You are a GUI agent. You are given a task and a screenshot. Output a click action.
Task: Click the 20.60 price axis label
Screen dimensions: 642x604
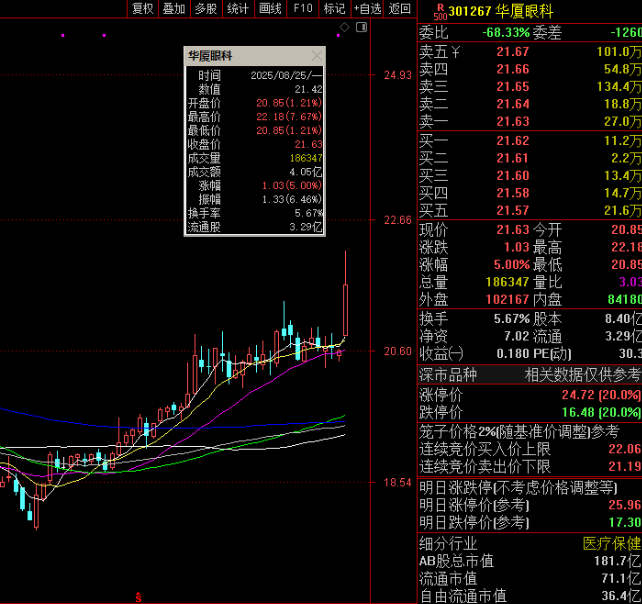(397, 351)
